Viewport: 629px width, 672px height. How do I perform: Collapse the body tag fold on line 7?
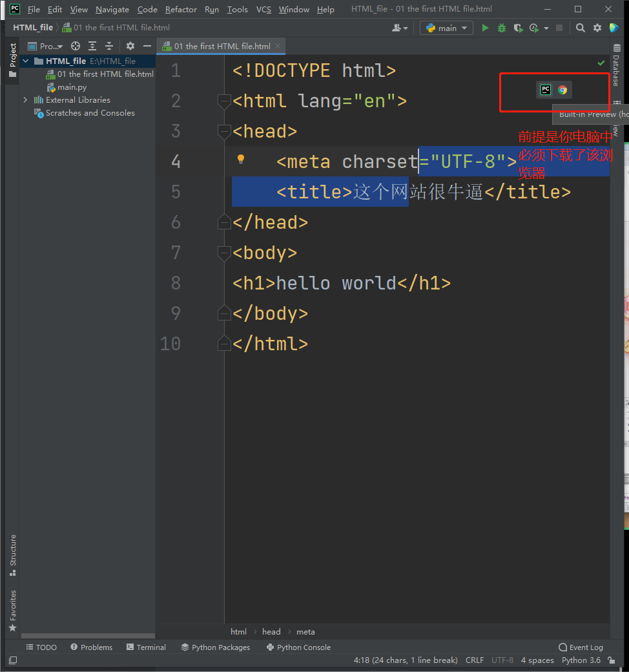click(x=223, y=253)
